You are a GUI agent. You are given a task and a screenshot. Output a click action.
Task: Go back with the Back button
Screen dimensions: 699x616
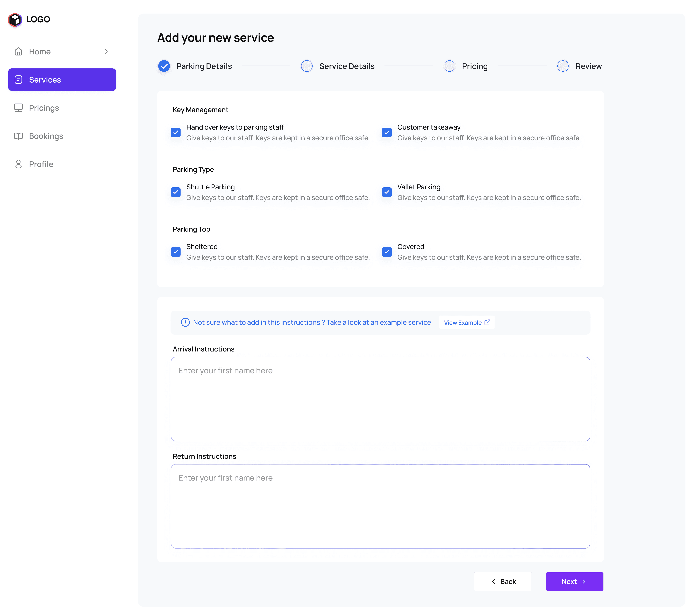coord(503,582)
